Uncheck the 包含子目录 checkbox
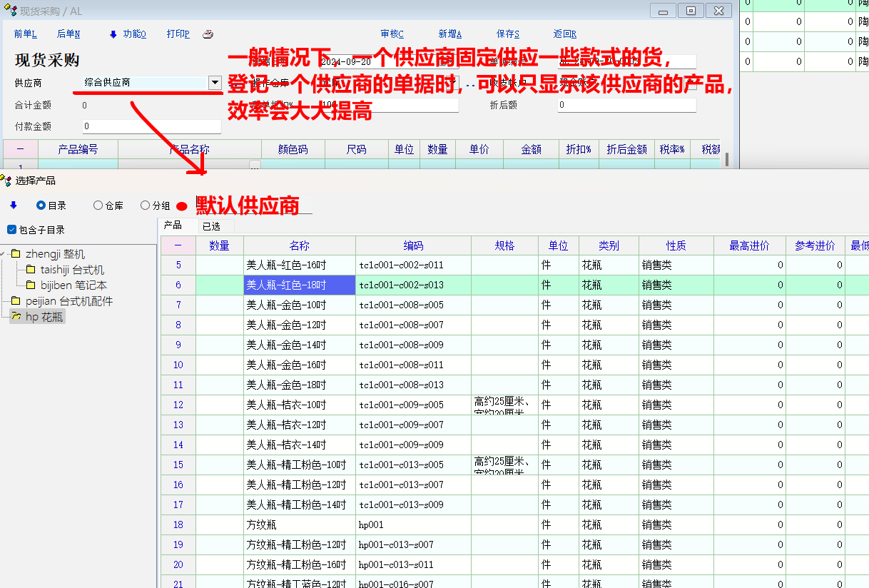 point(11,230)
